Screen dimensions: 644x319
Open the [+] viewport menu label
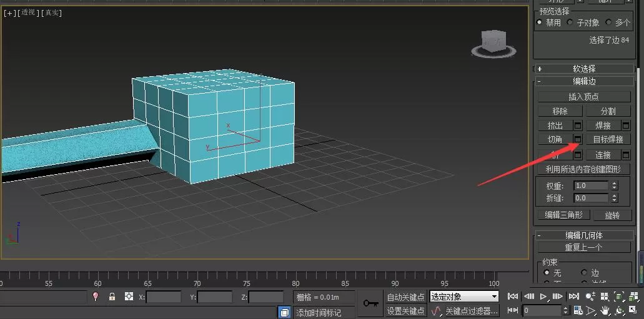tap(9, 12)
